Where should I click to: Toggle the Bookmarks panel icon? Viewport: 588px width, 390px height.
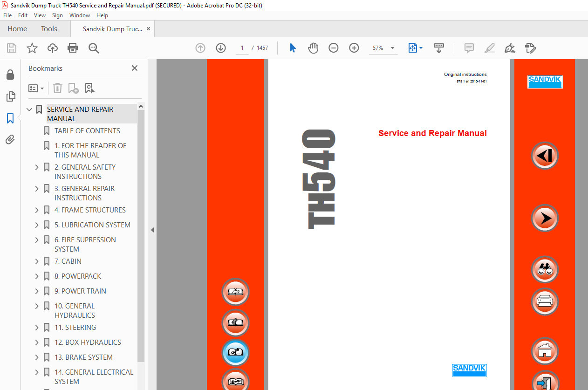click(x=10, y=118)
